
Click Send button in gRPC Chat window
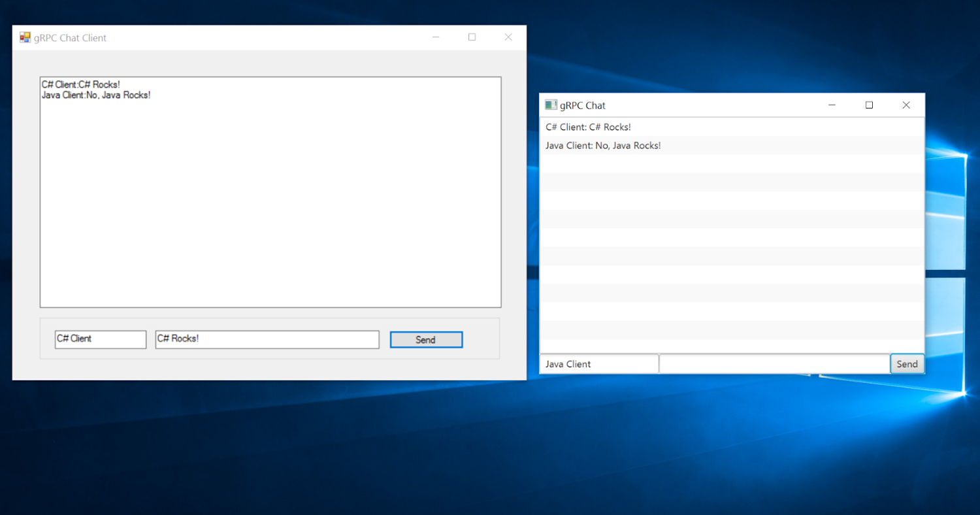tap(907, 364)
